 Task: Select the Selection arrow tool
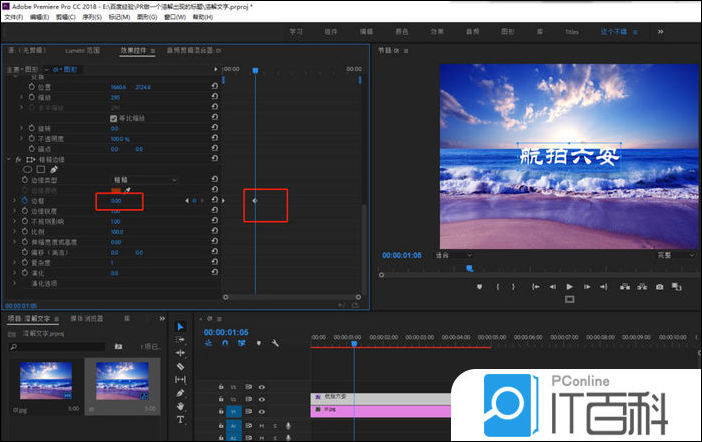click(x=180, y=326)
